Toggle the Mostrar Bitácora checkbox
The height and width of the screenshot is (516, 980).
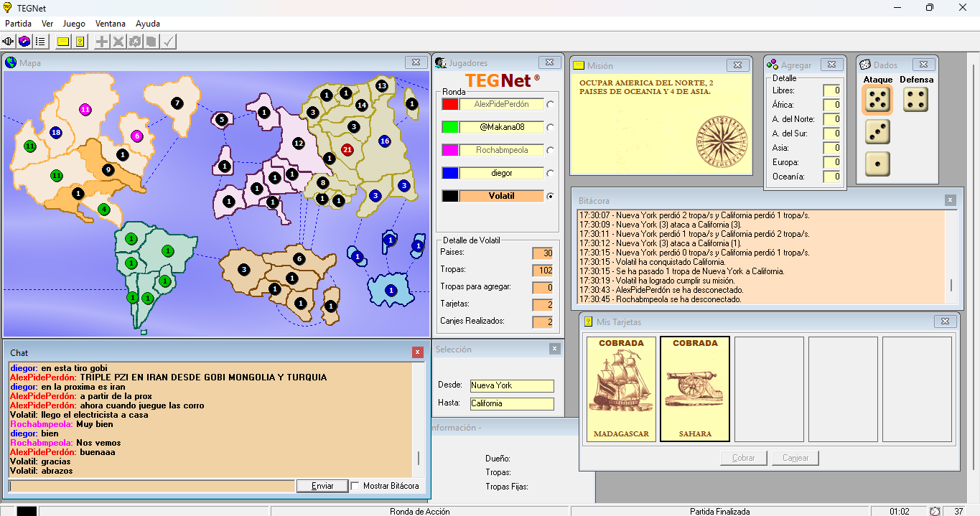(x=355, y=486)
